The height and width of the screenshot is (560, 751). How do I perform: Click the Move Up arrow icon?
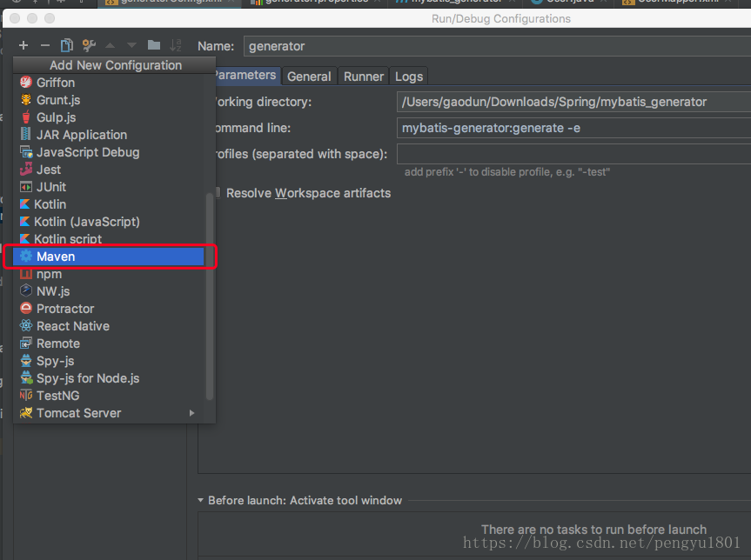coord(111,45)
